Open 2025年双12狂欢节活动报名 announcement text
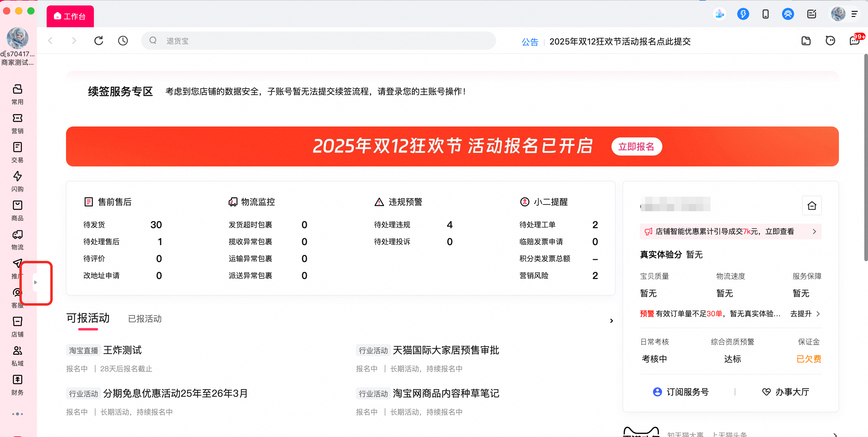 pos(620,42)
